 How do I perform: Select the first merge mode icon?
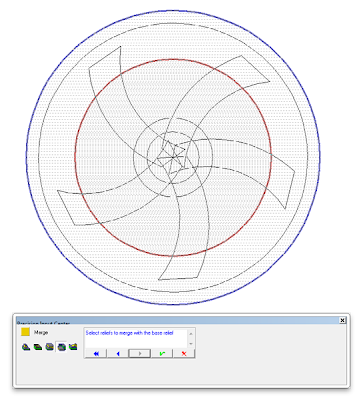click(x=26, y=347)
